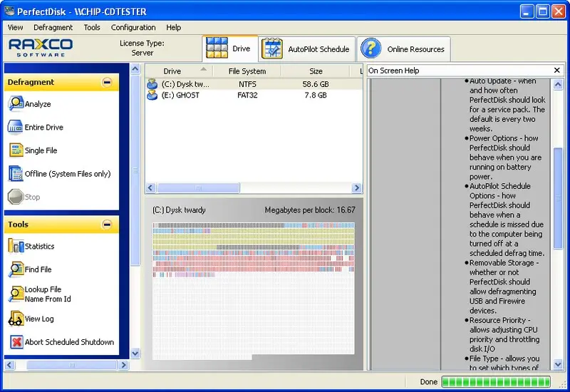Click the NTFS file system cell
The height and width of the screenshot is (392, 570).
tap(247, 84)
